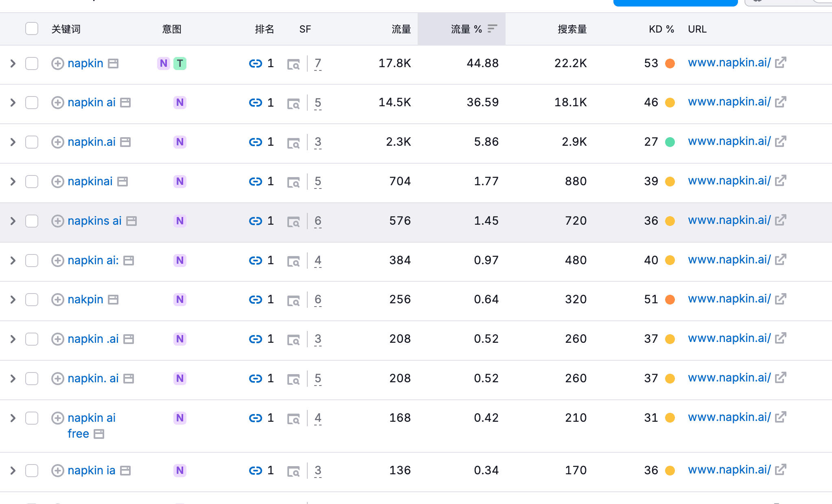
Task: Check the 'napkin' row checkbox
Action: click(x=32, y=64)
